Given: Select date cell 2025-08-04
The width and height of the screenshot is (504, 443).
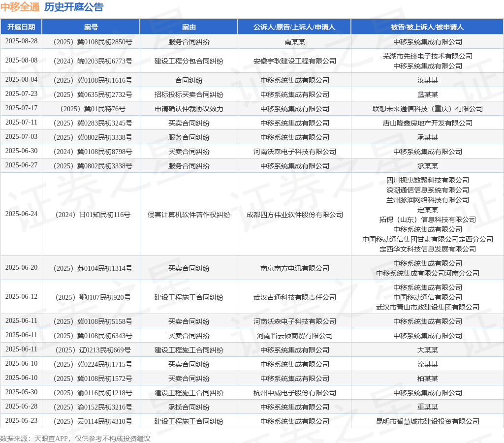Looking at the screenshot, I should pyautogui.click(x=21, y=80).
